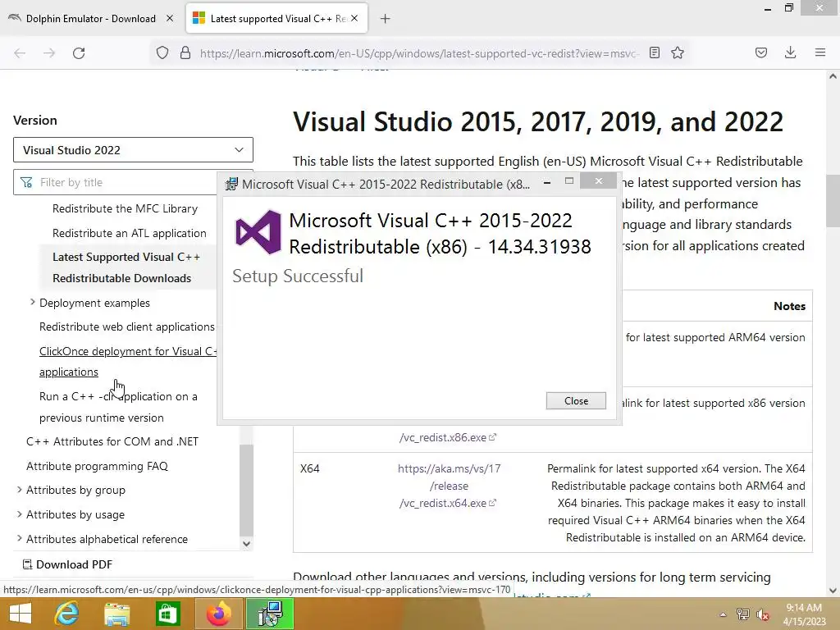
Task: Open Redistribute web client applications
Action: click(x=127, y=326)
